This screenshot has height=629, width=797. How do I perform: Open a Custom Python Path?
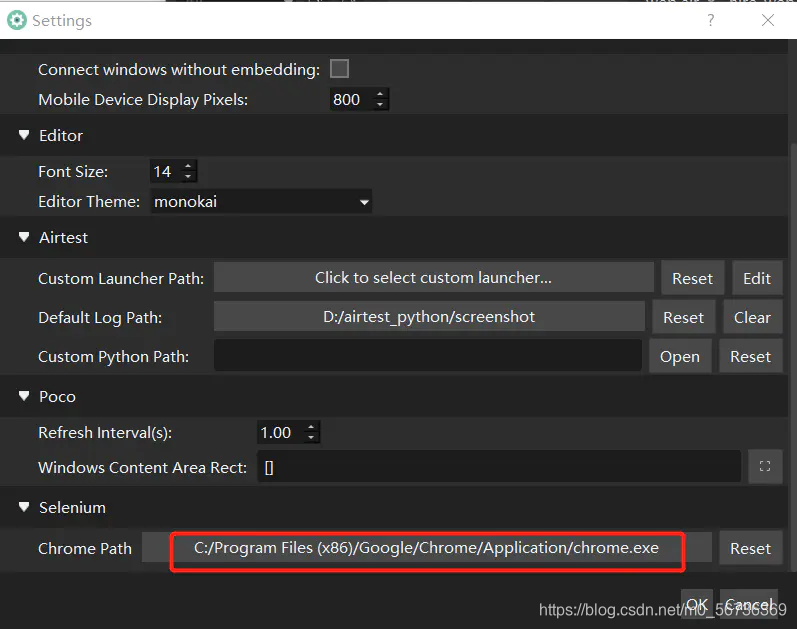(680, 356)
